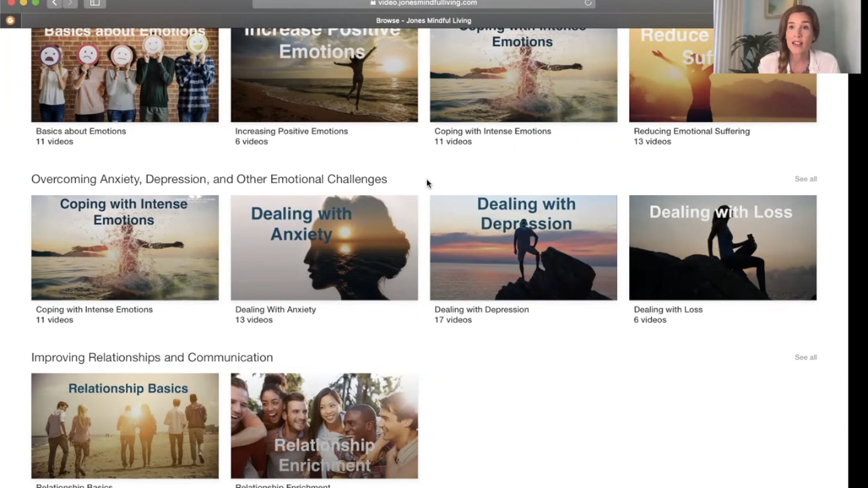
Task: Click the forward navigation arrow
Action: [70, 3]
